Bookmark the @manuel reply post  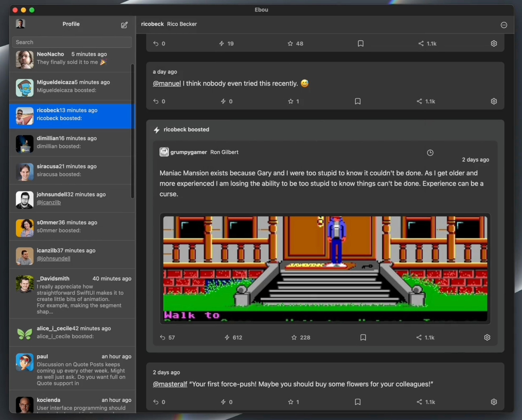tap(357, 101)
